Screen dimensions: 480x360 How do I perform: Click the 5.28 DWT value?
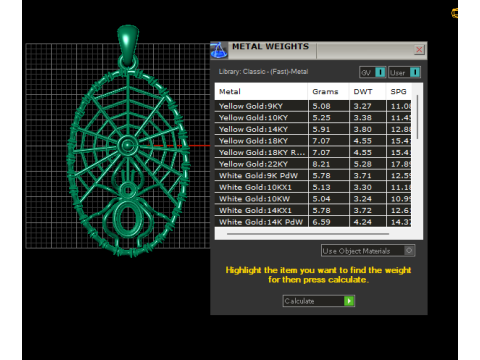click(363, 164)
